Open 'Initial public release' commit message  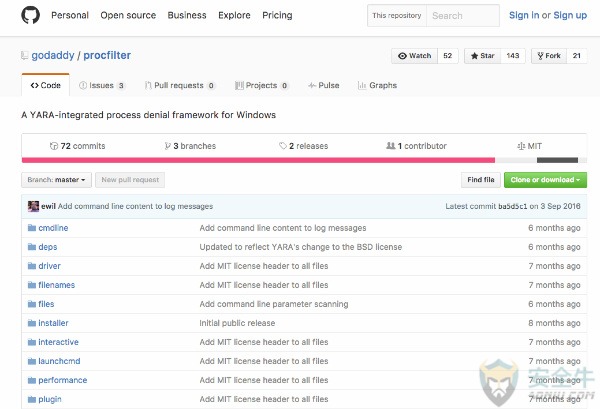click(237, 323)
